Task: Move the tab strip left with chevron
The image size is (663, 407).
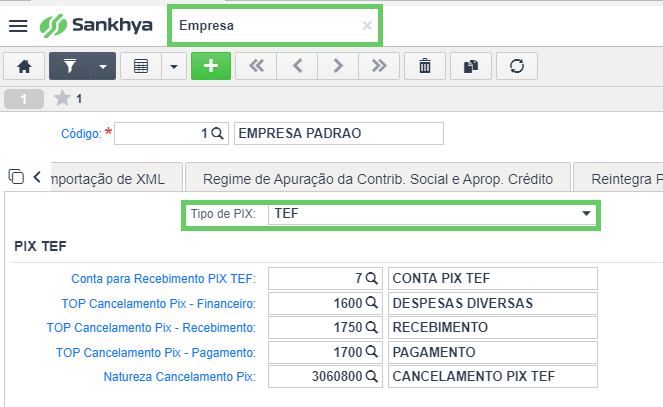Action: [37, 177]
